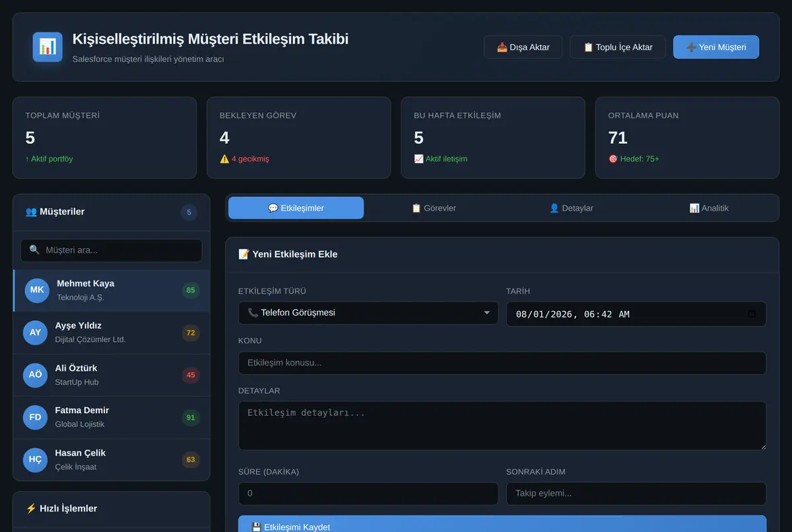Switch to the Görevler tab

pos(434,208)
